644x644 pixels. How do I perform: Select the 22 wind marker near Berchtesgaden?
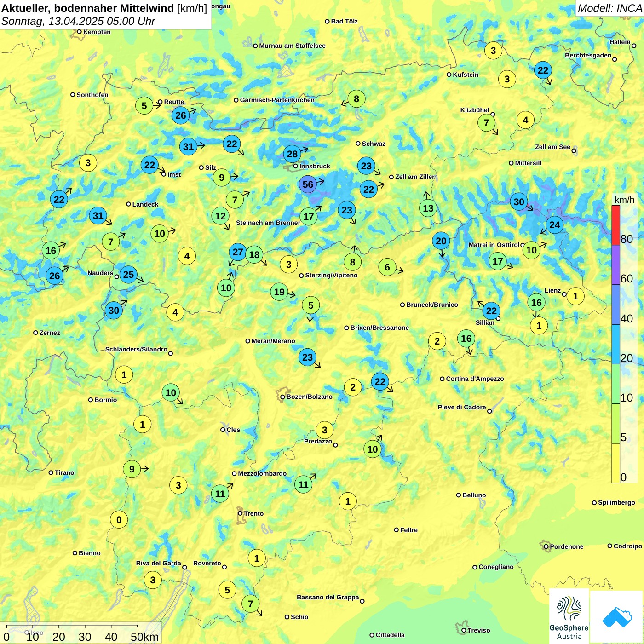pos(543,70)
